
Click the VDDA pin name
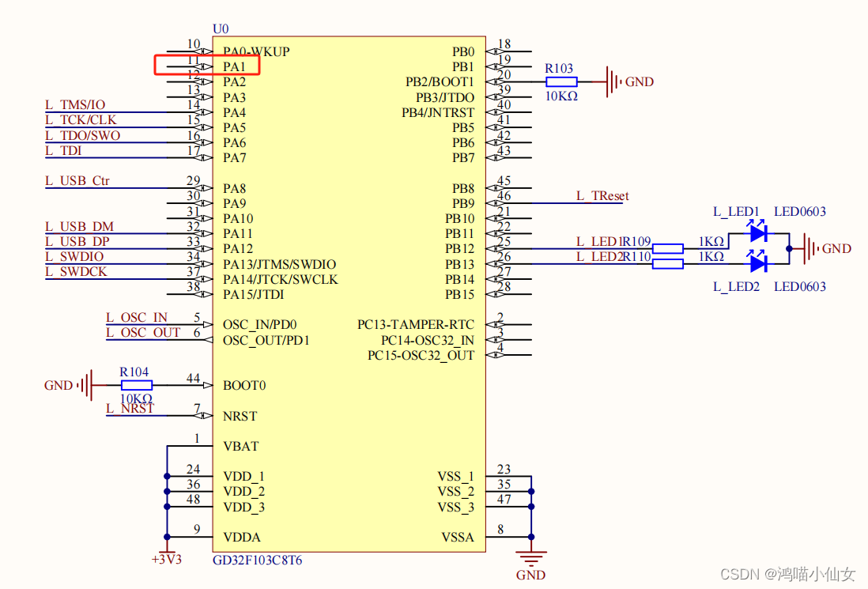[242, 537]
